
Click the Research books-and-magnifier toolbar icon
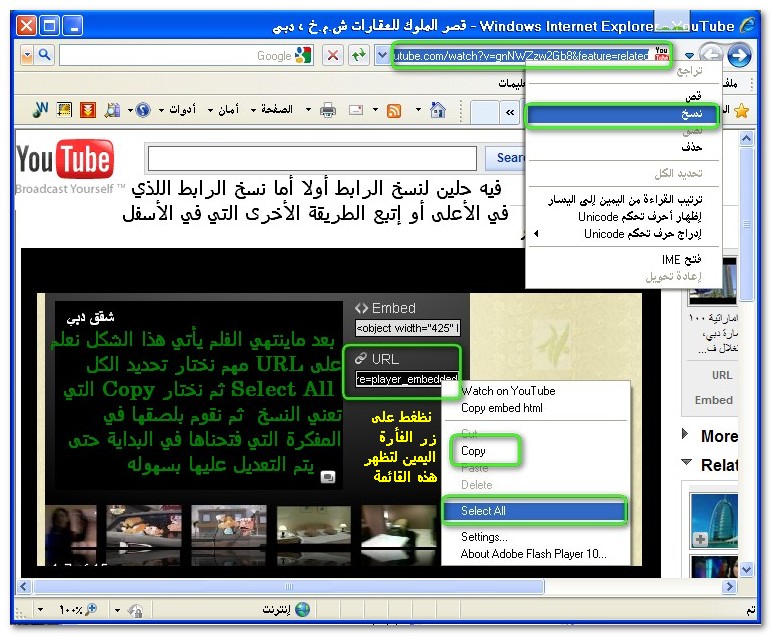coord(112,110)
